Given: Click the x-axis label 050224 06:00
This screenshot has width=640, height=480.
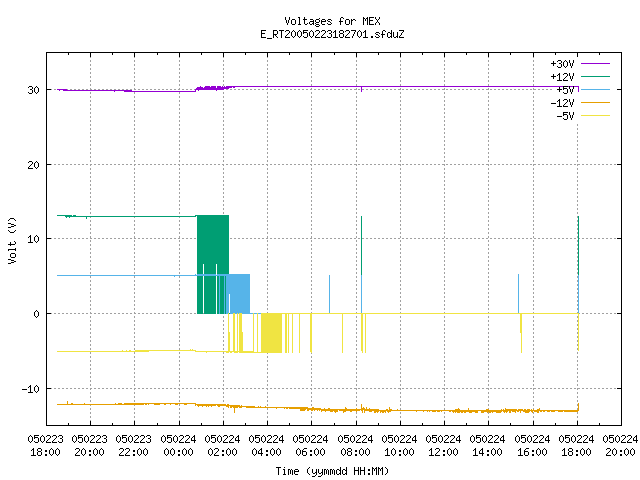Looking at the screenshot, I should tap(311, 446).
